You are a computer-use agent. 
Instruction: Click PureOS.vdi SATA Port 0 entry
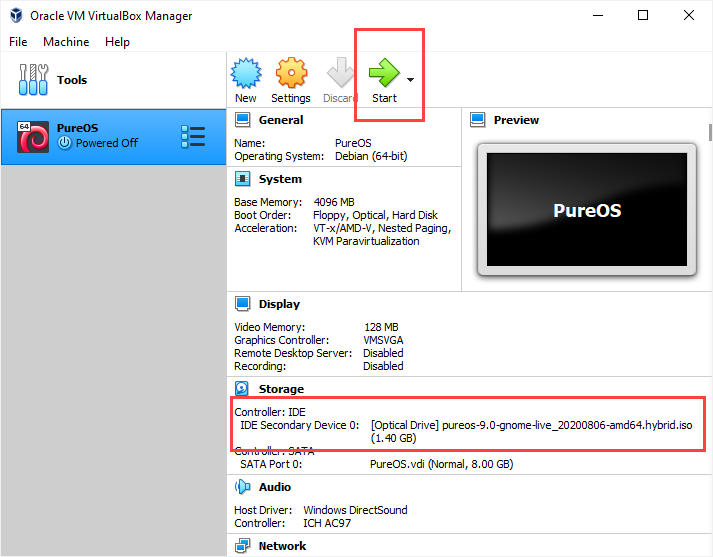coord(442,464)
